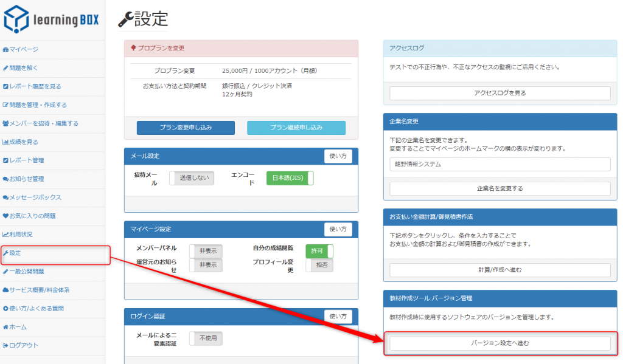The width and height of the screenshot is (623, 364).
Task: Click バージョン設定へ進む button
Action: (x=499, y=343)
